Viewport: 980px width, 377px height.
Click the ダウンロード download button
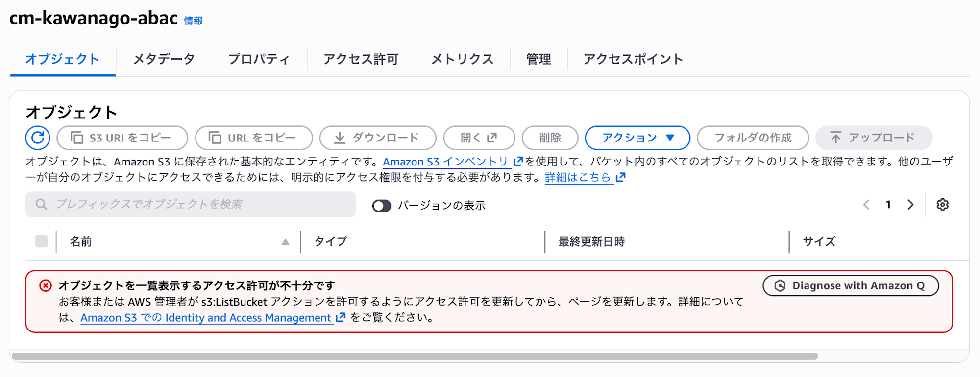coord(377,138)
